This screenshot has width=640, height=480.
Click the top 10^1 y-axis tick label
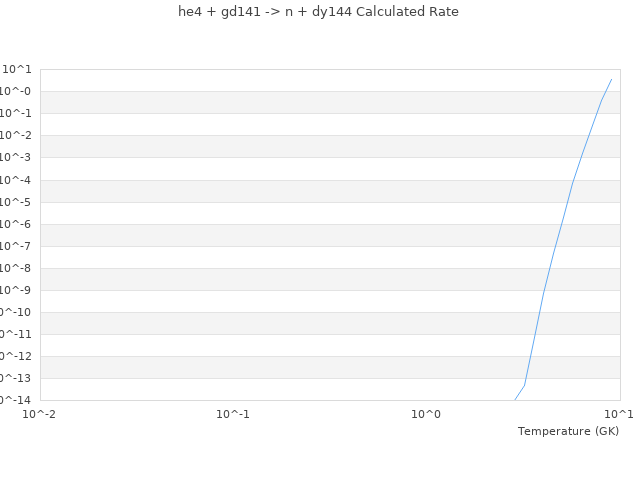click(17, 69)
